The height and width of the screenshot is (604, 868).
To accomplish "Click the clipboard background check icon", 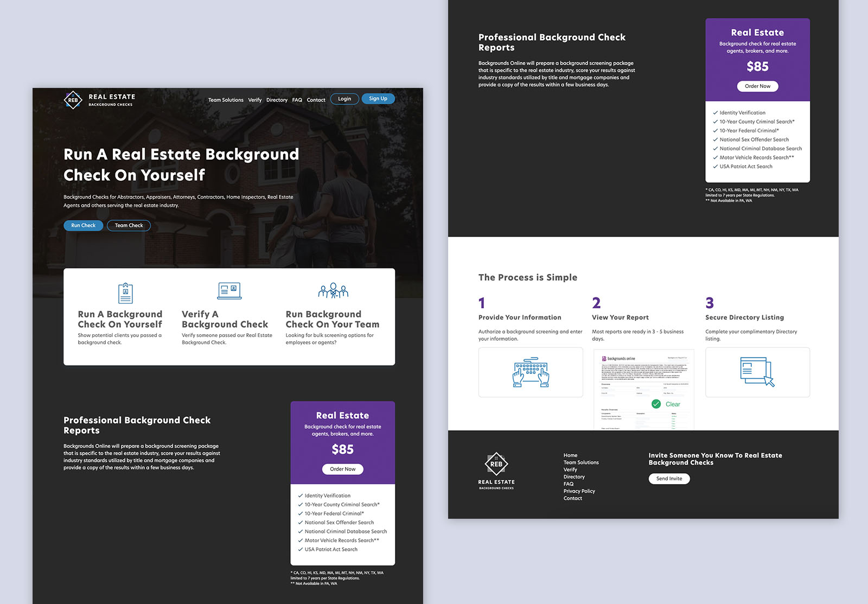I will coord(125,293).
